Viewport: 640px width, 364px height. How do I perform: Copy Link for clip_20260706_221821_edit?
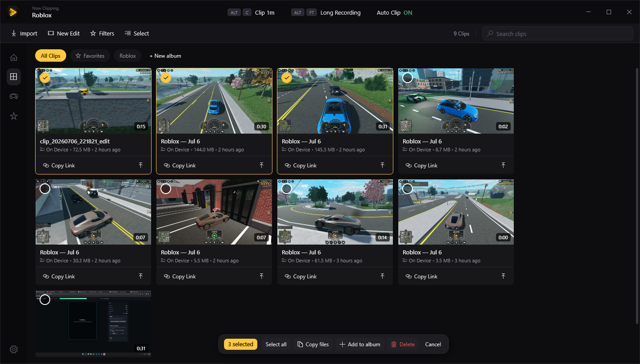(59, 165)
